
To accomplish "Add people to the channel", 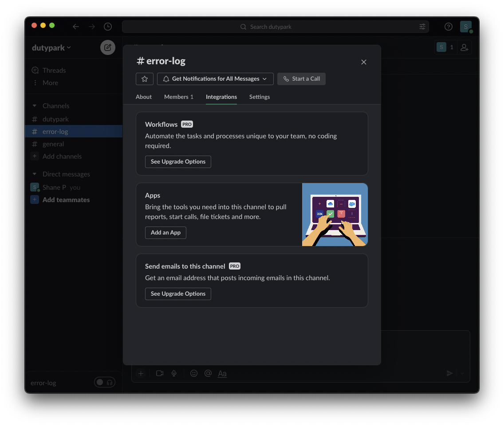I will pyautogui.click(x=464, y=47).
